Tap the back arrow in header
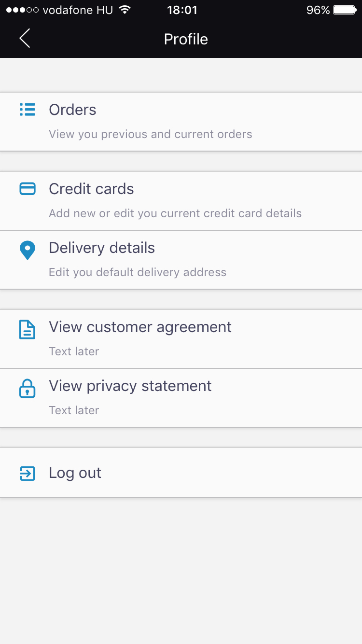Image resolution: width=362 pixels, height=644 pixels. [25, 39]
